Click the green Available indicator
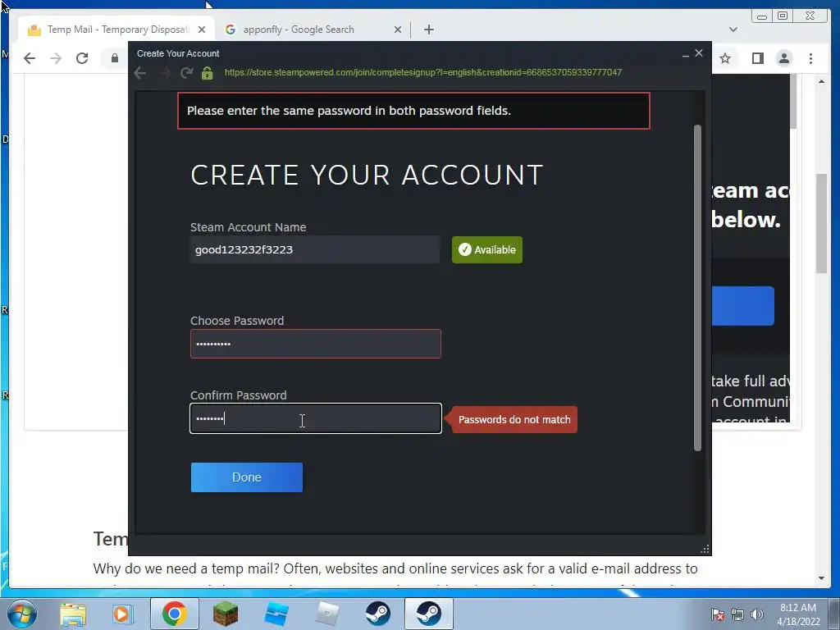Image resolution: width=840 pixels, height=630 pixels. tap(487, 249)
